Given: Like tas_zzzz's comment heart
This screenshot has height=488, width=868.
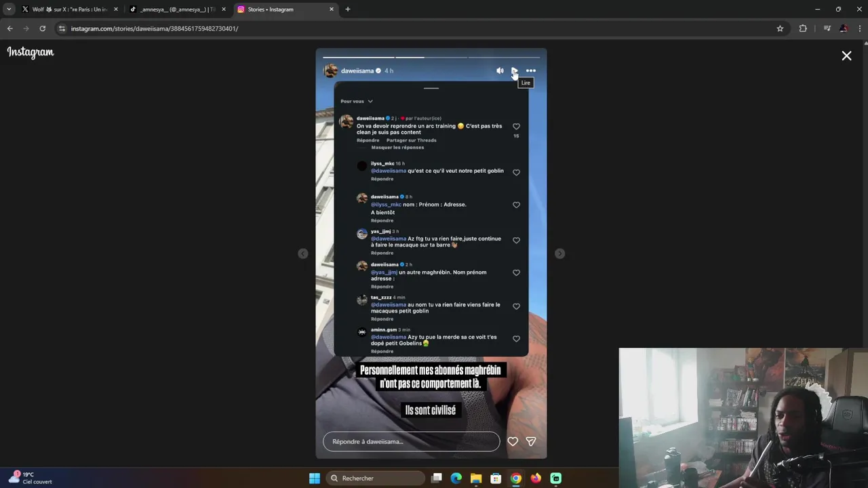Looking at the screenshot, I should coord(516,306).
